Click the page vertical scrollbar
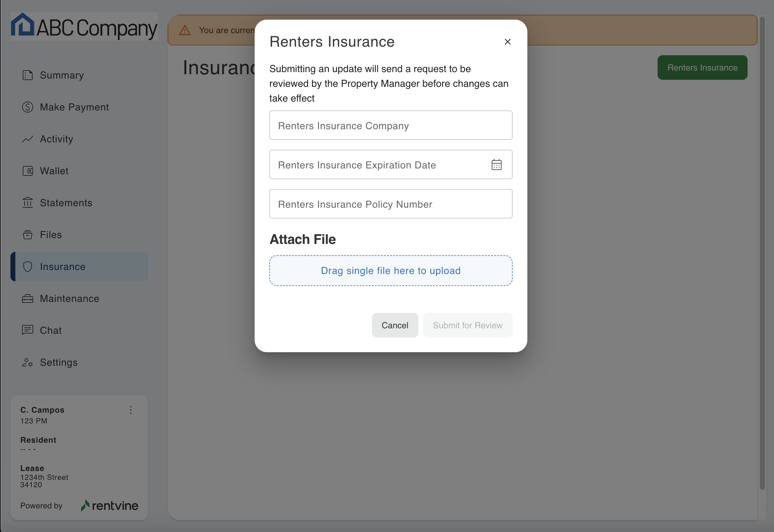Viewport: 774px width, 532px height. (x=762, y=253)
